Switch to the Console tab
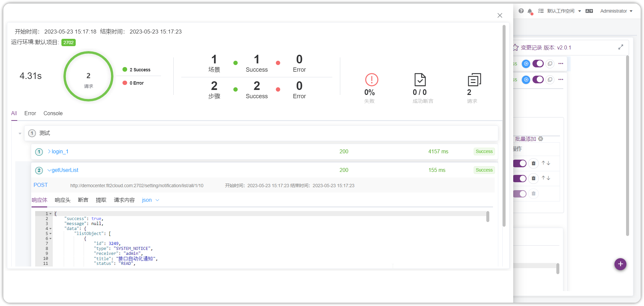This screenshot has width=644, height=306. coord(53,113)
